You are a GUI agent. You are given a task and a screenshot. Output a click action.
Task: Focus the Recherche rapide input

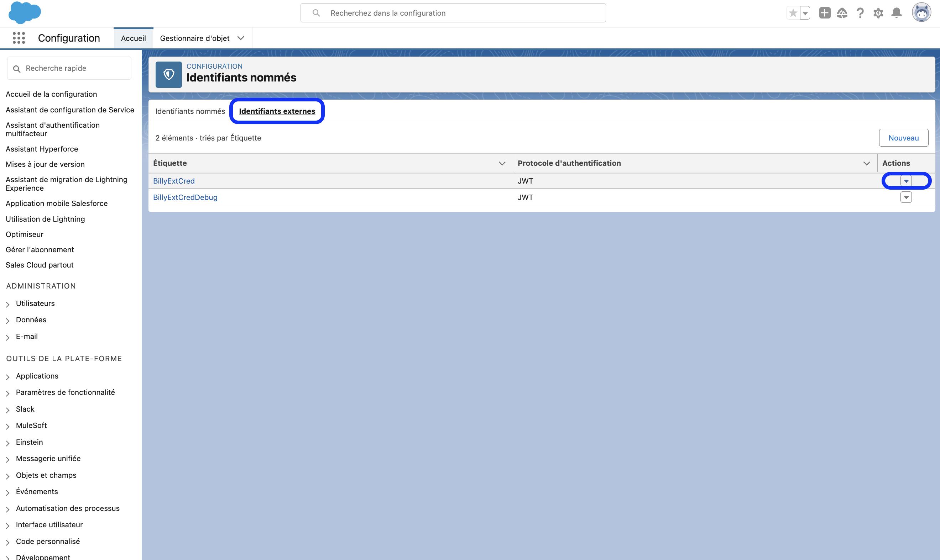[x=69, y=68]
